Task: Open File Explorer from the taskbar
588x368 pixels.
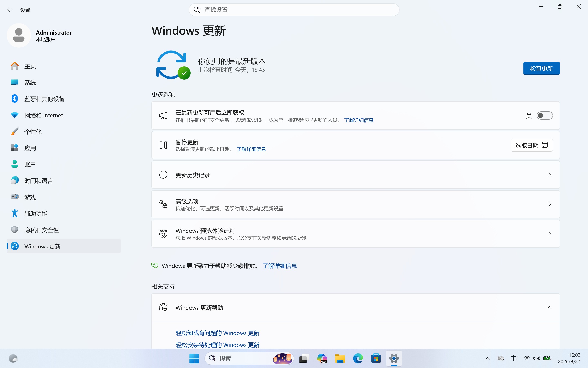Action: click(x=340, y=359)
